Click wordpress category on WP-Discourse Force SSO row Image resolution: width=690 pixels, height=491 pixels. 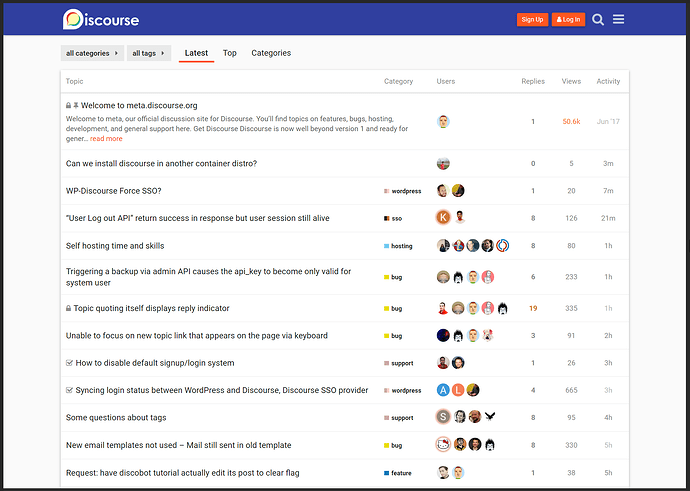(x=403, y=191)
